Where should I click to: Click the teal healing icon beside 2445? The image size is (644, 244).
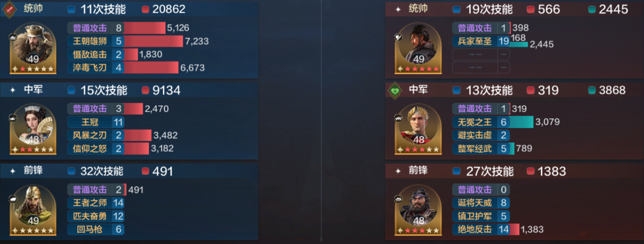click(x=592, y=9)
